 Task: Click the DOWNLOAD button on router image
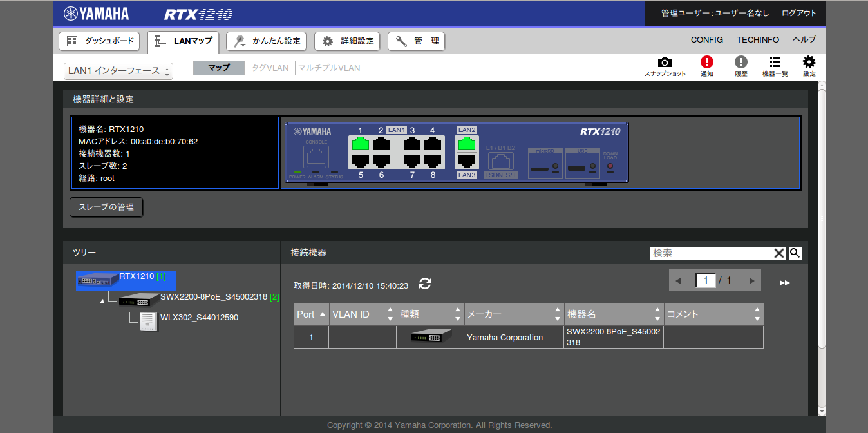coord(610,167)
